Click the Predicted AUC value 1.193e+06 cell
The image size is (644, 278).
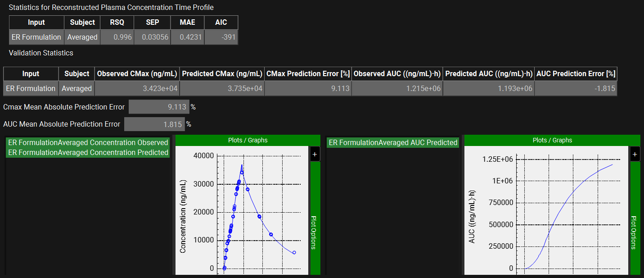coord(488,89)
